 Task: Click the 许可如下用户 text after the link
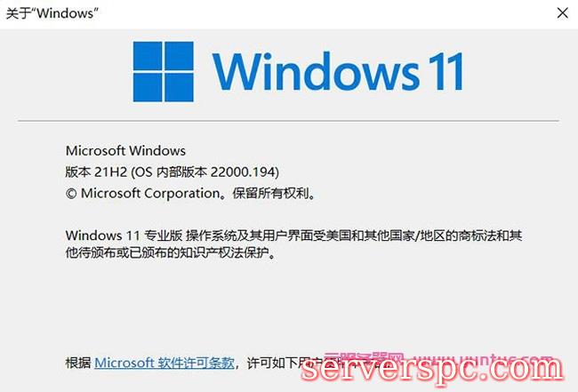[285, 364]
